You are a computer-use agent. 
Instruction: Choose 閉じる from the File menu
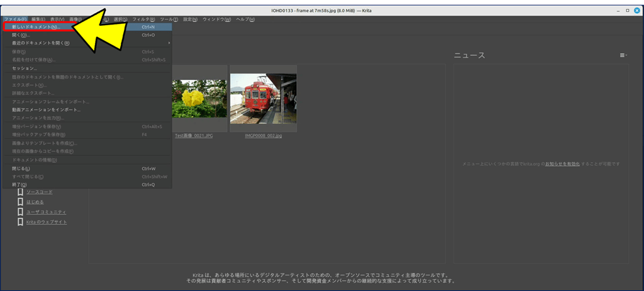(21, 168)
